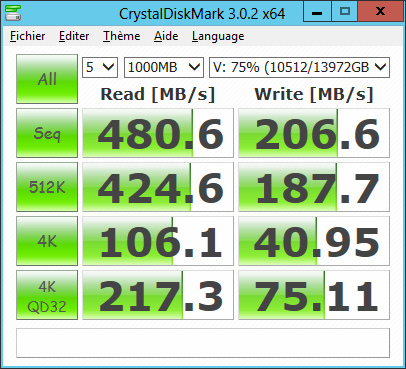Click the CrystalDiskMark app icon in title bar
This screenshot has height=369, width=406.
point(13,13)
